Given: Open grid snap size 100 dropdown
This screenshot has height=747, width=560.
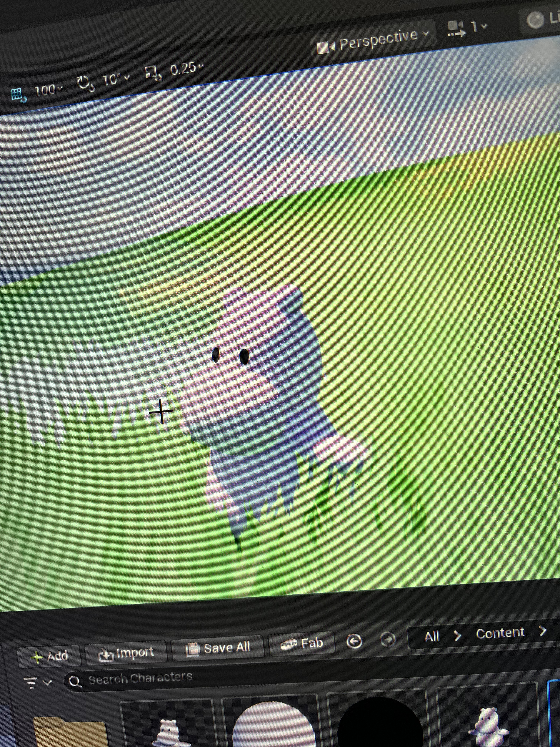Looking at the screenshot, I should tap(49, 90).
